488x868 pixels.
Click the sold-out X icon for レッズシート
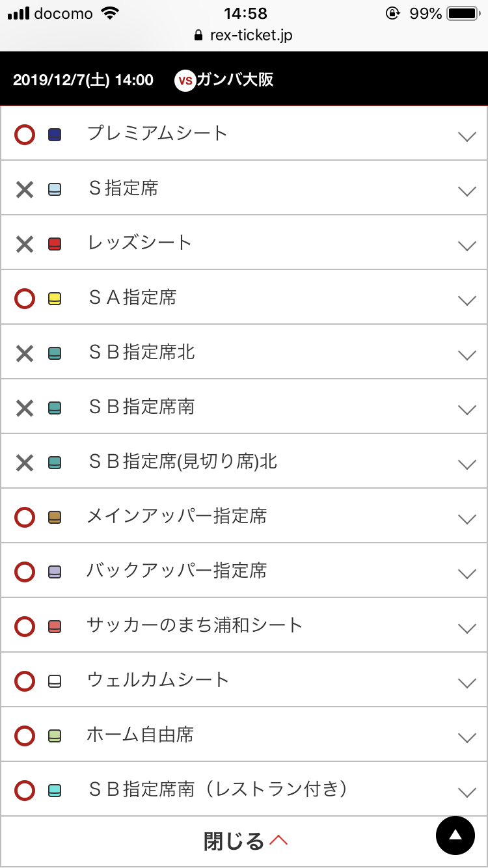[x=25, y=244]
